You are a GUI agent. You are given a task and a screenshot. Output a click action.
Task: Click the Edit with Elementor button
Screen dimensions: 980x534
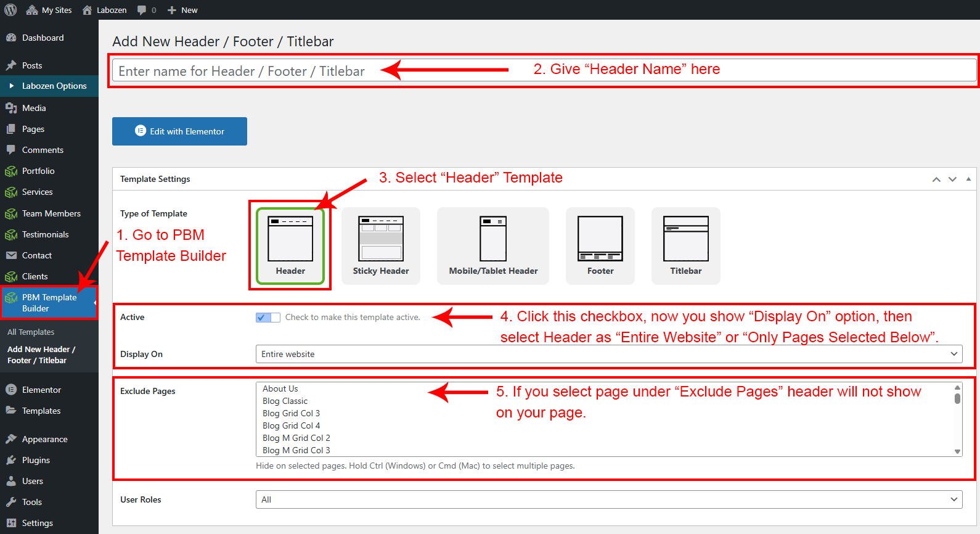coord(179,131)
